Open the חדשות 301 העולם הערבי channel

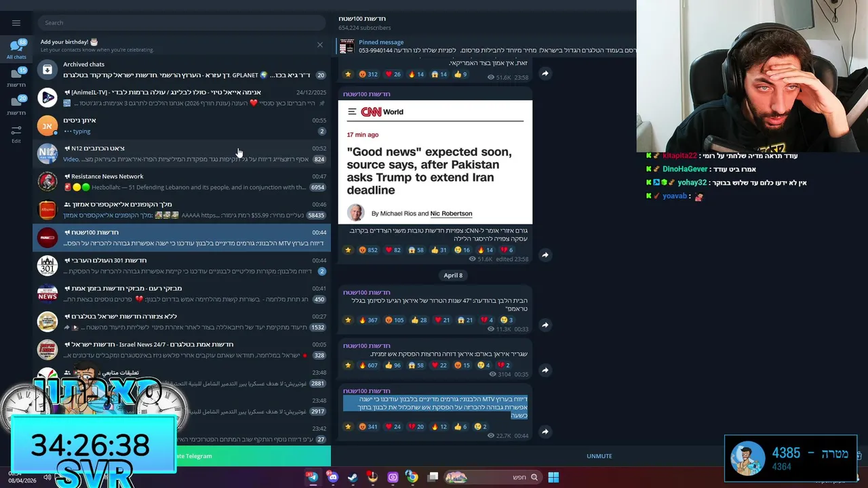pyautogui.click(x=182, y=266)
